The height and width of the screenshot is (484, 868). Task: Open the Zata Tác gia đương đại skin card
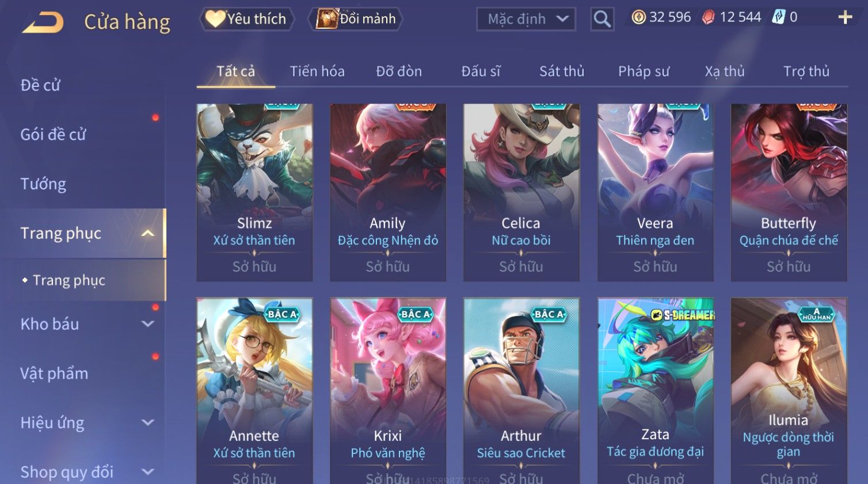(655, 391)
